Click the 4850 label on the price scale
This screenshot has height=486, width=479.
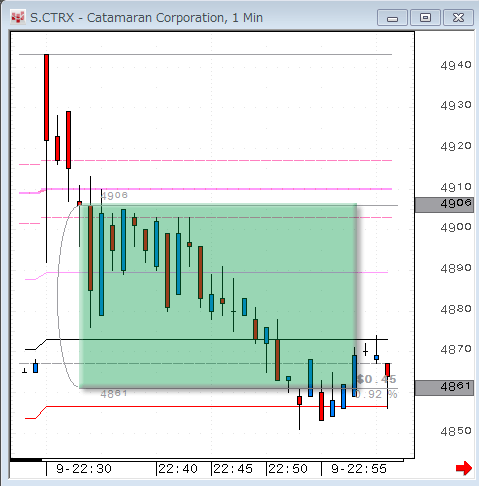pos(456,432)
